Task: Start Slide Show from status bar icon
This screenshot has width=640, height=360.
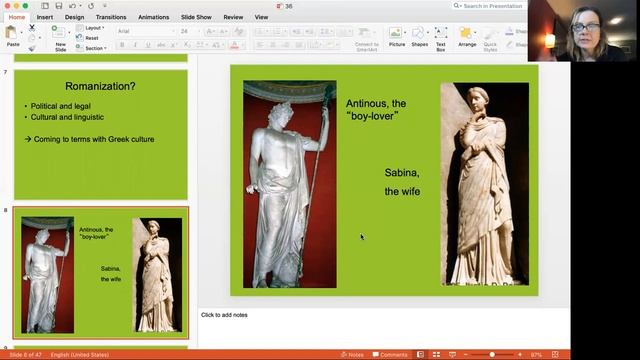Action: (x=452, y=355)
